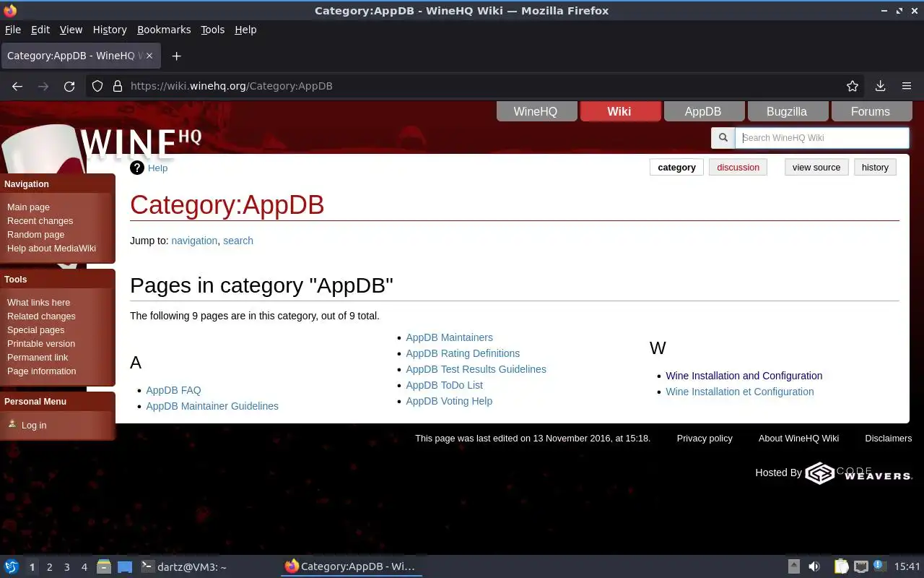
Task: Open AppDB Maintainers link
Action: (x=449, y=337)
